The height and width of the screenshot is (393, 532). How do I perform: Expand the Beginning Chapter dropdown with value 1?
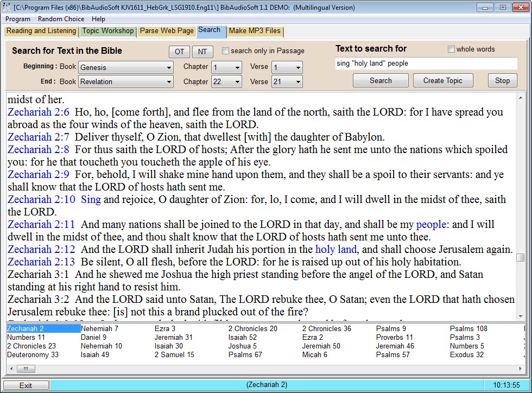[x=227, y=67]
